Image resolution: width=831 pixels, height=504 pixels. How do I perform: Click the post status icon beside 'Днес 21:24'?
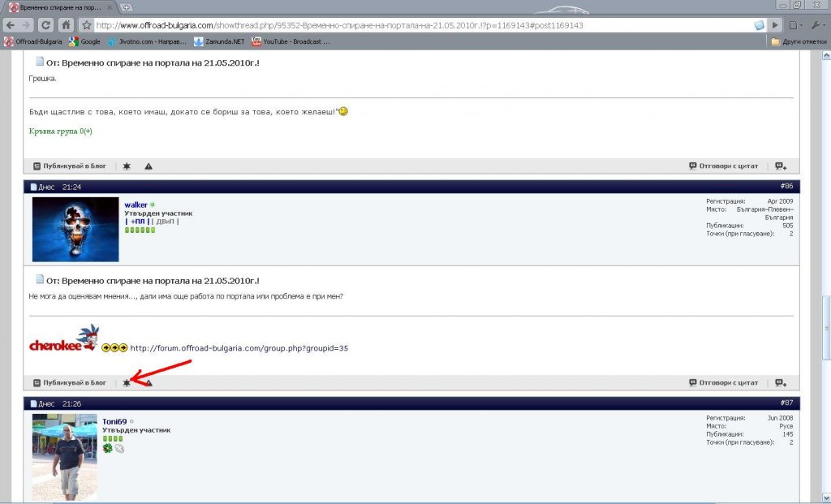click(x=33, y=187)
